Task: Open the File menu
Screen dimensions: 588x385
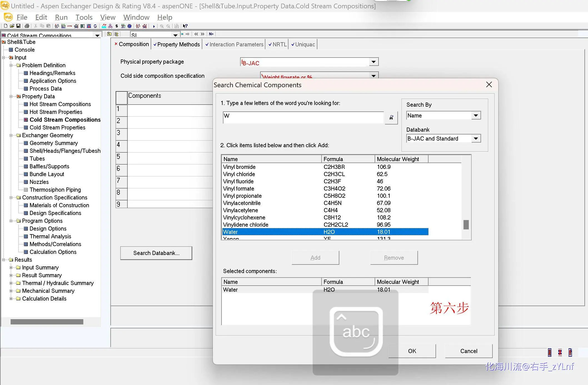Action: point(22,17)
